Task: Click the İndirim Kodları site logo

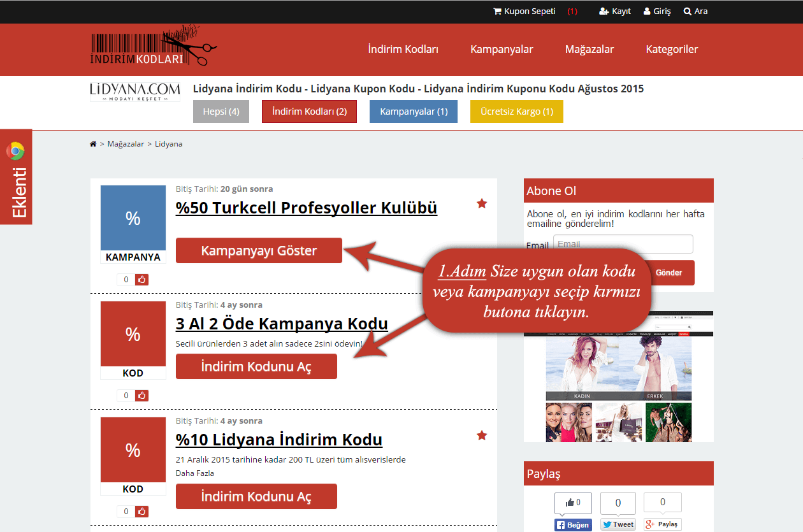Action: click(154, 47)
